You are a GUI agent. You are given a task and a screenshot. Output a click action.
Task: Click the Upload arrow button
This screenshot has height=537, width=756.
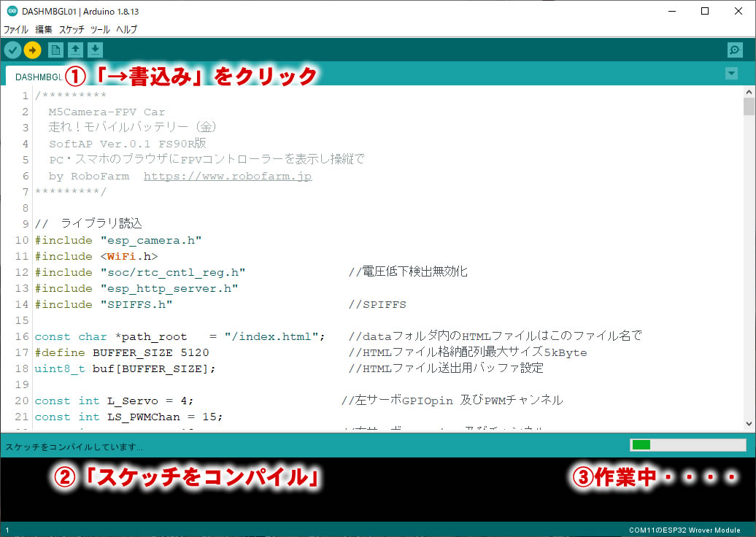(32, 50)
